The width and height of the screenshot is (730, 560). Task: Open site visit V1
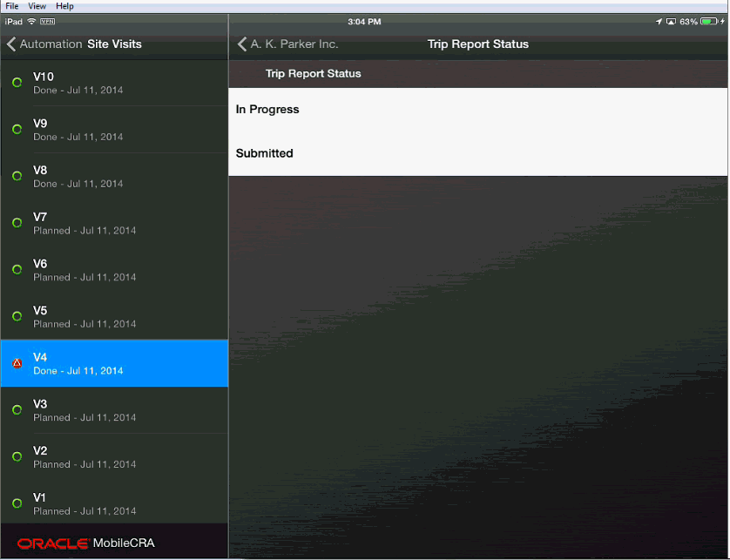(114, 503)
